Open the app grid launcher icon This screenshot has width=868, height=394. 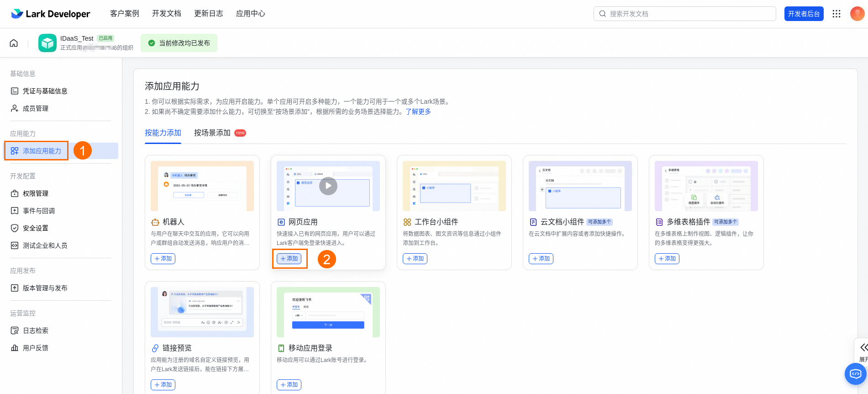click(836, 14)
